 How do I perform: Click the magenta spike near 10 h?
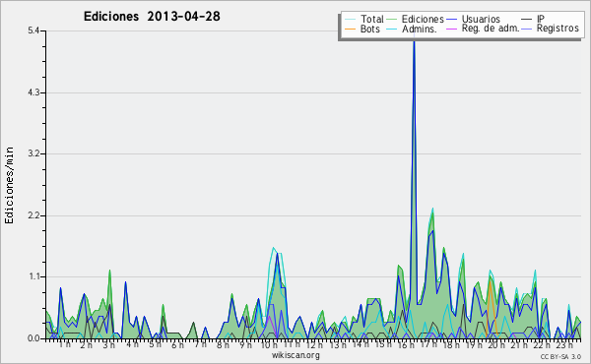pyautogui.click(x=269, y=318)
